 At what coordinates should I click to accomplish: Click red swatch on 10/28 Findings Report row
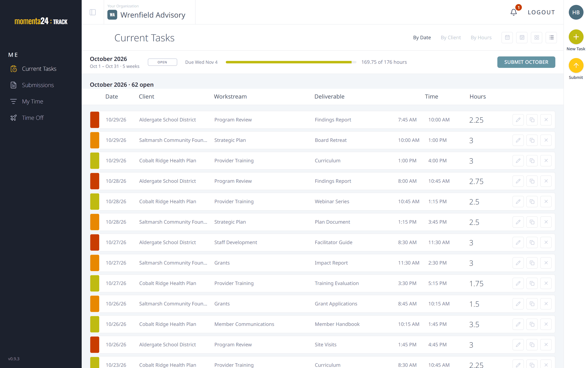click(95, 181)
